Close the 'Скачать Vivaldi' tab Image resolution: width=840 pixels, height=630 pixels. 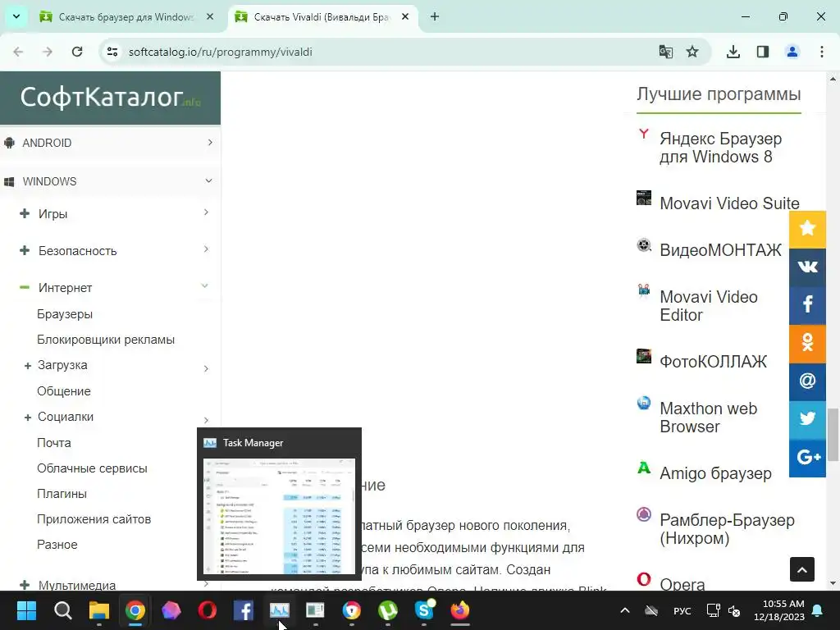[x=405, y=17]
